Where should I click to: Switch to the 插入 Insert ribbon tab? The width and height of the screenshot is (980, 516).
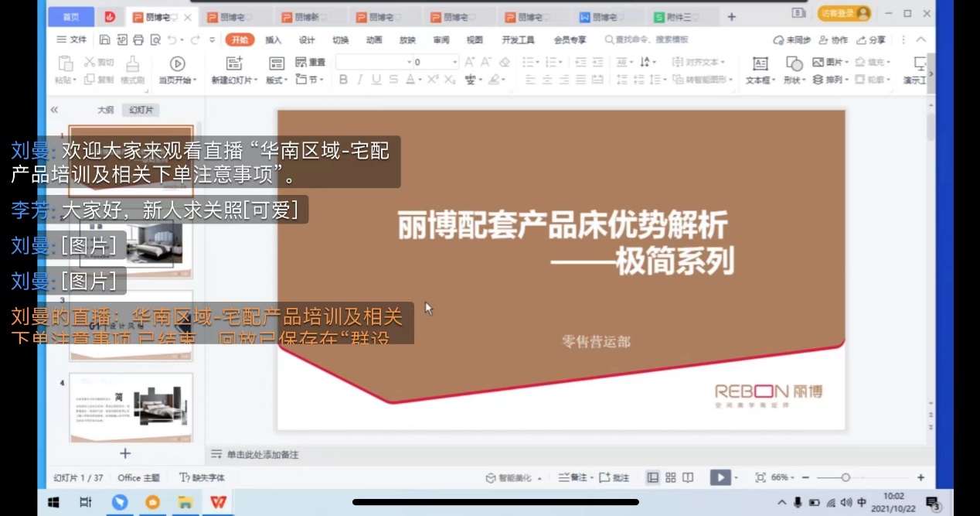[273, 40]
